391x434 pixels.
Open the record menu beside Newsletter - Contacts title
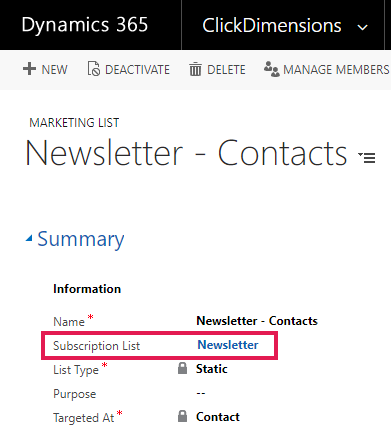pyautogui.click(x=367, y=157)
